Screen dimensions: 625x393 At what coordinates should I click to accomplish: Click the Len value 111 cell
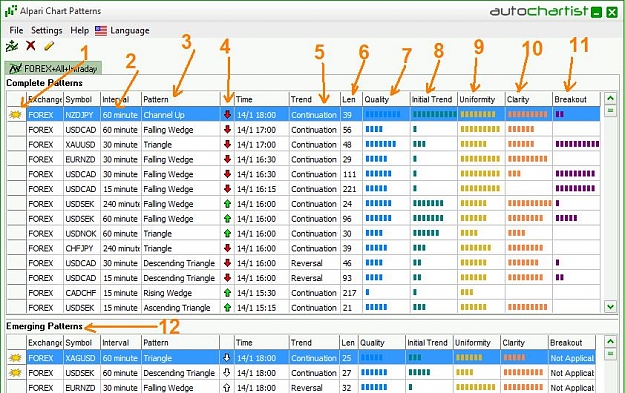click(x=351, y=174)
